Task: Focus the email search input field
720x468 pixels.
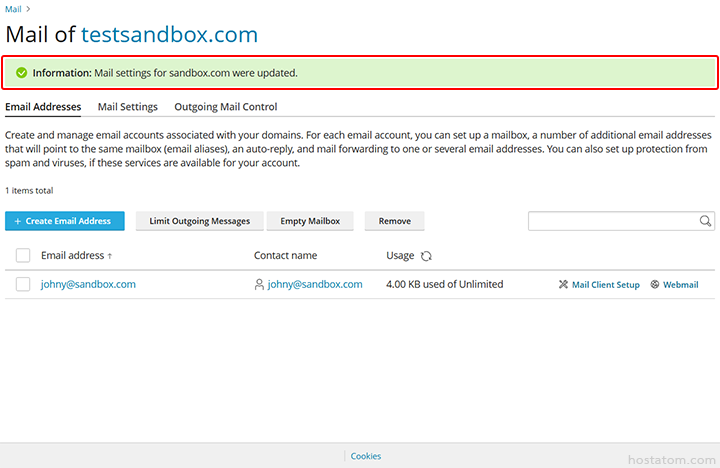Action: (x=612, y=221)
